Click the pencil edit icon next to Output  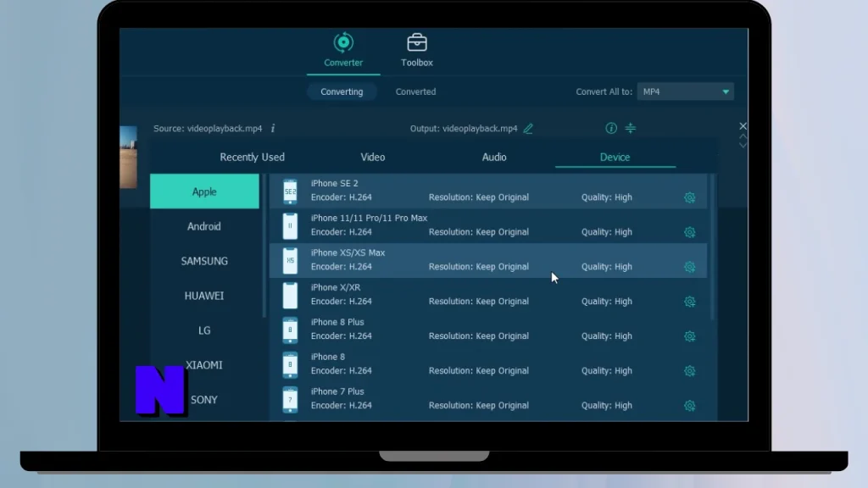point(528,129)
